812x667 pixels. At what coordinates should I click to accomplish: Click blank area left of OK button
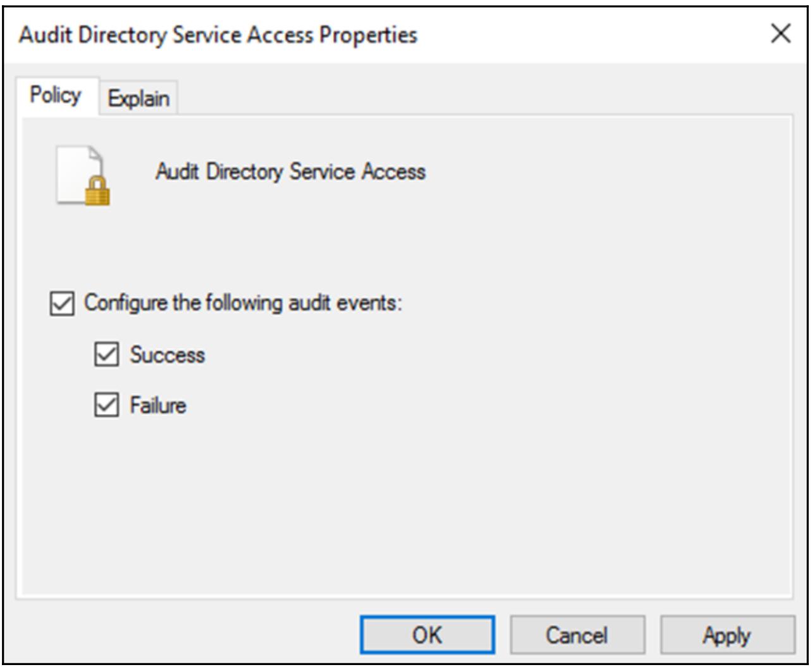[190, 635]
